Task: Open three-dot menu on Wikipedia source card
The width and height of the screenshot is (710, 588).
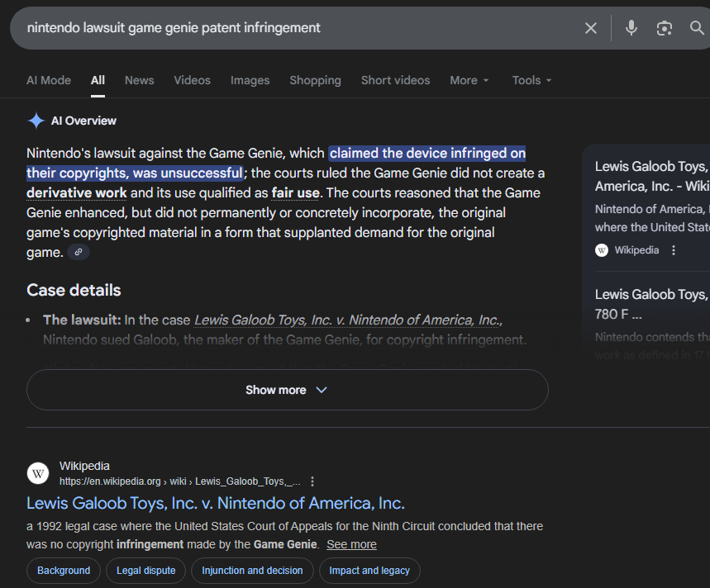Action: tap(674, 250)
